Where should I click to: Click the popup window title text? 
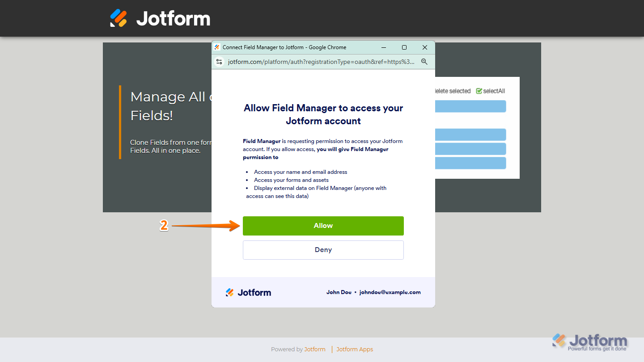(284, 47)
